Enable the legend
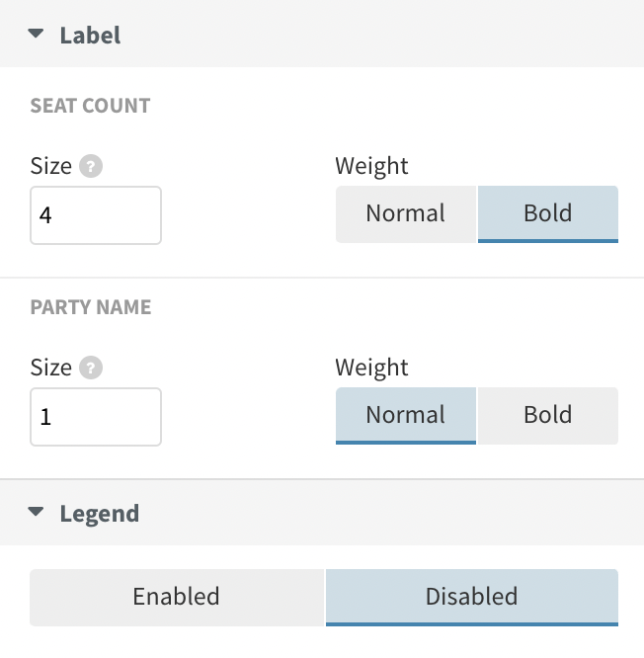The image size is (644, 658). [x=177, y=597]
